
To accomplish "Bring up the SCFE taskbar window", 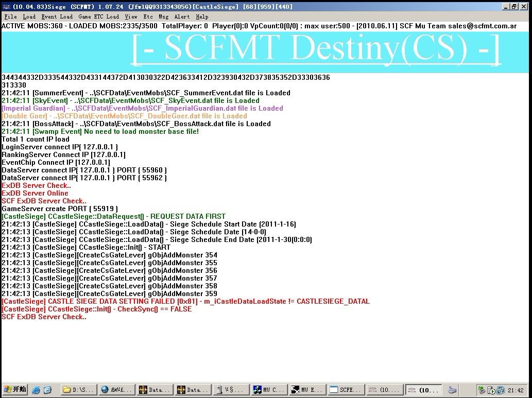I will 345,390.
